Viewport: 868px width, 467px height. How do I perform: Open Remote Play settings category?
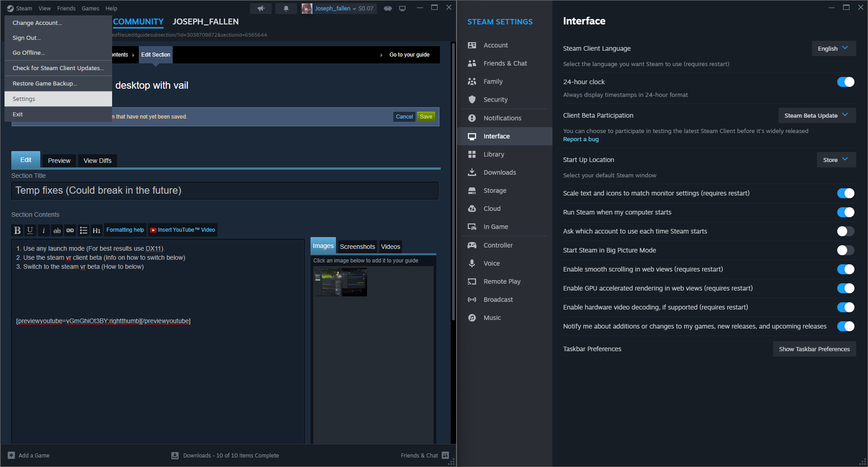(505, 281)
